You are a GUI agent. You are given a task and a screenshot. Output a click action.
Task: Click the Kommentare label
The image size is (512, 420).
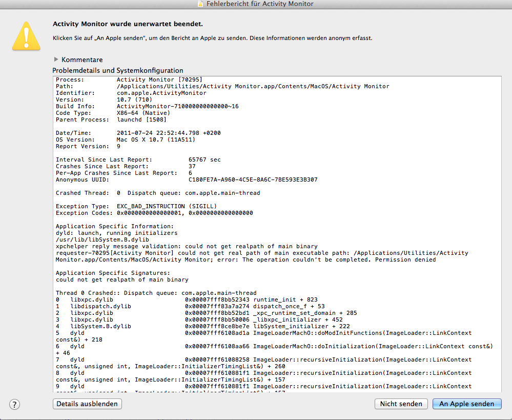click(82, 60)
